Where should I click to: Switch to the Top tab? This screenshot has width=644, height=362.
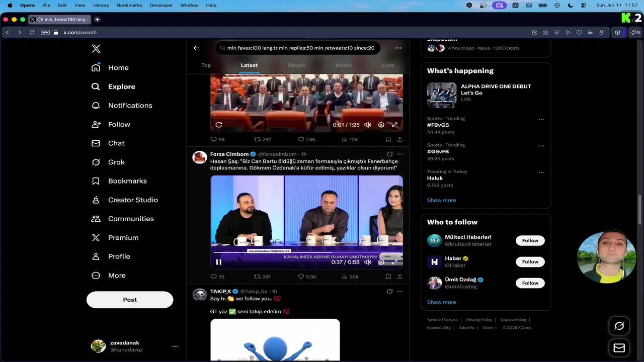pos(206,65)
